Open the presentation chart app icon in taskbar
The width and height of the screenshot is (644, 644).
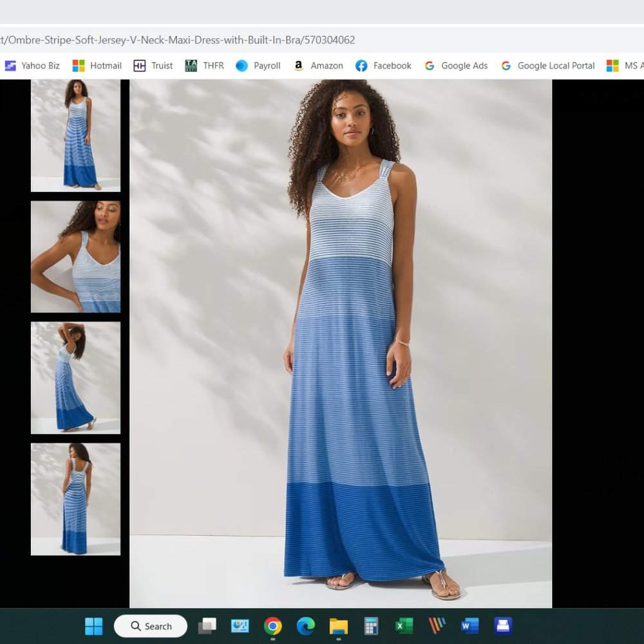(x=240, y=627)
